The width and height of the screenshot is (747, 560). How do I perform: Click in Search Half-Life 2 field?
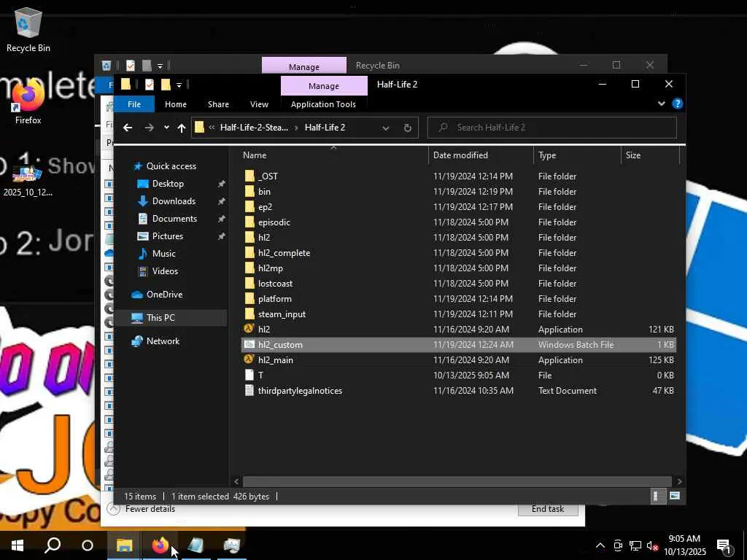(551, 128)
